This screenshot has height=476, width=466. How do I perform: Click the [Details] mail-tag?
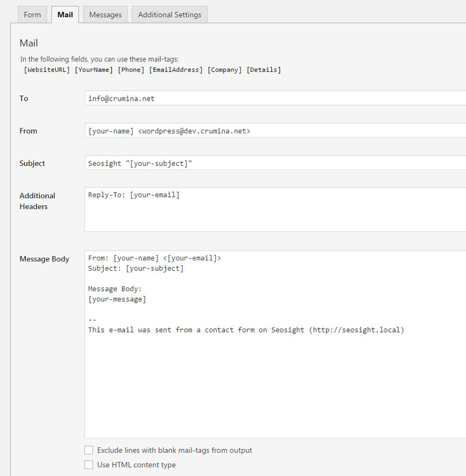[264, 70]
